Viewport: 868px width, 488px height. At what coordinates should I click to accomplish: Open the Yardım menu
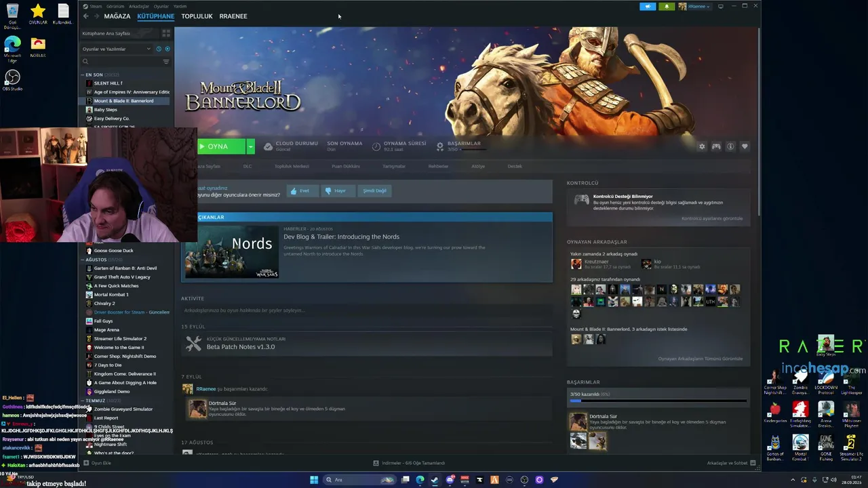click(180, 6)
